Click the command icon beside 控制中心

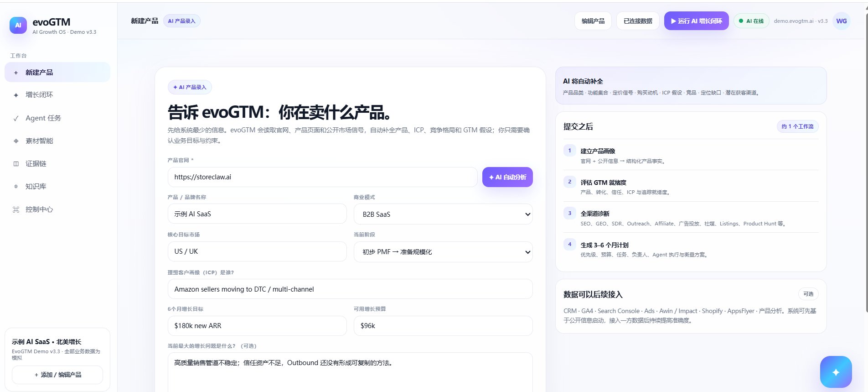tap(16, 209)
